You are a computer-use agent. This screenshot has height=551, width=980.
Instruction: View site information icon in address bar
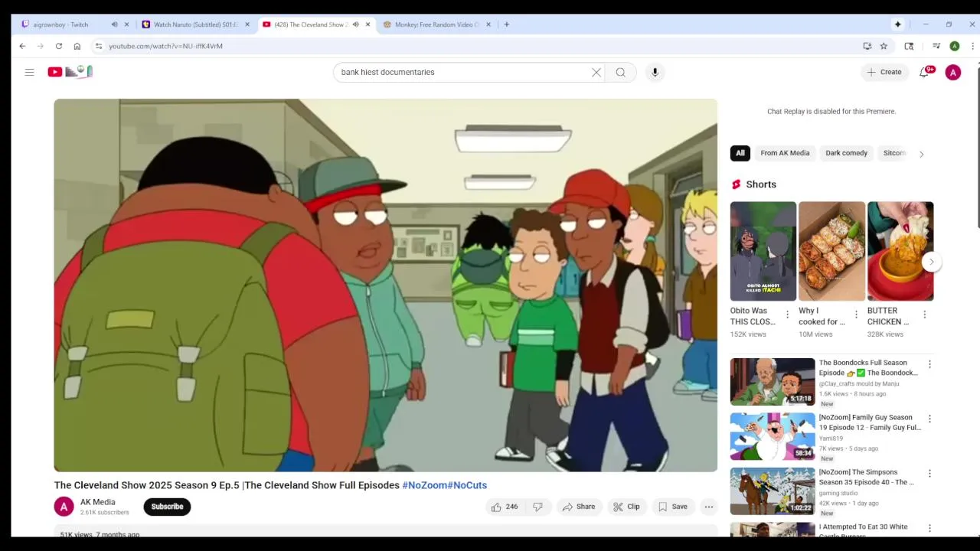coord(98,46)
